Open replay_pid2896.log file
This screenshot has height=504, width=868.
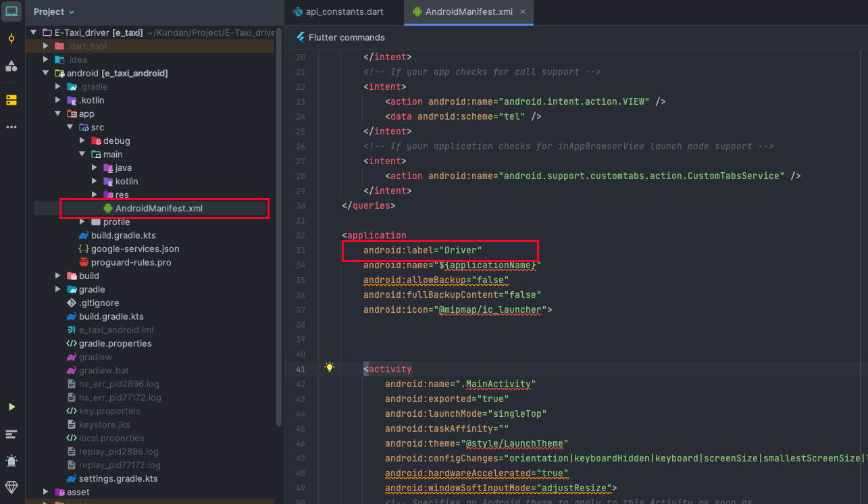119,451
